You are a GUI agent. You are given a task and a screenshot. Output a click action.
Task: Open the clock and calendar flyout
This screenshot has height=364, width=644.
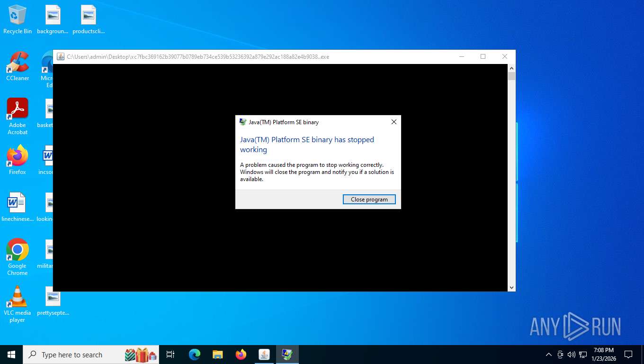tap(603, 355)
